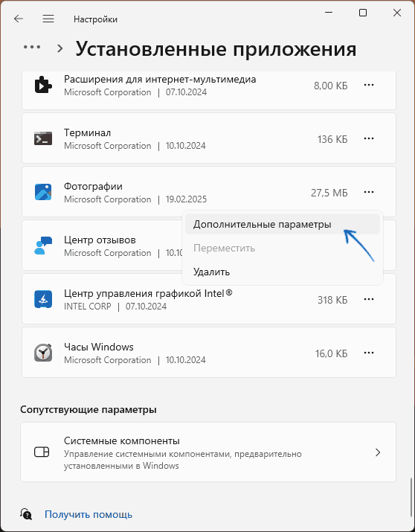Select the Центр отзывов app name

100,240
